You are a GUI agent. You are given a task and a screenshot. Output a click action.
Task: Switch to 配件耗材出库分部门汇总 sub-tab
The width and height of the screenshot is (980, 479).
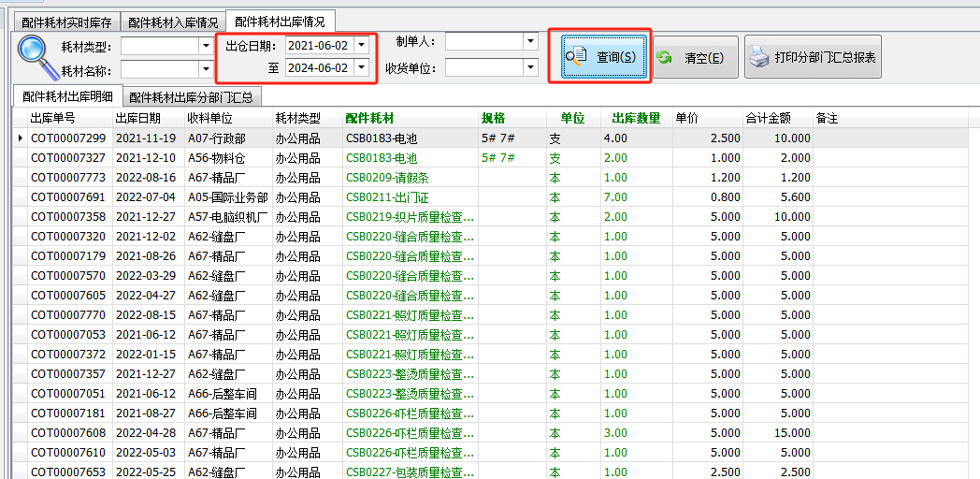point(193,97)
